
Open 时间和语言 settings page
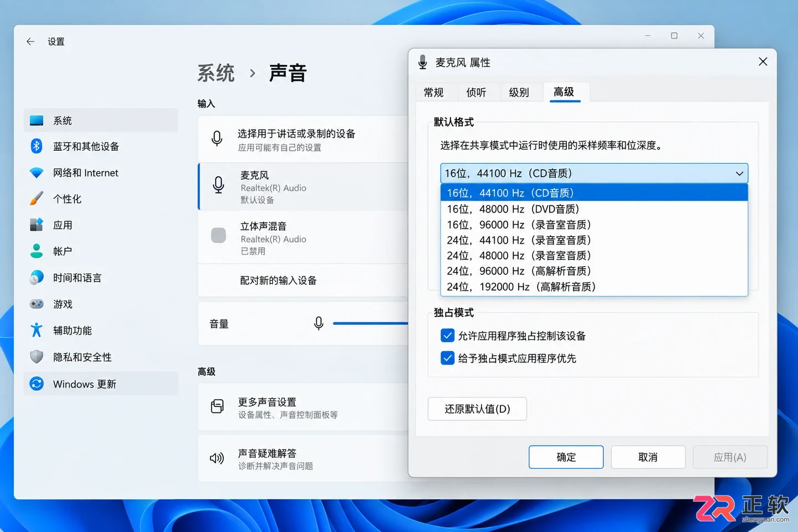[101, 278]
